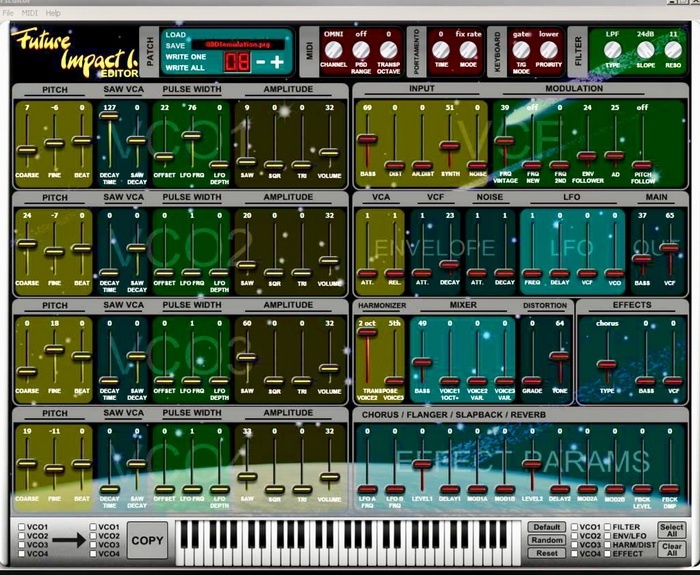Click the Portamento MODE knob
The image size is (700, 575).
tap(468, 50)
